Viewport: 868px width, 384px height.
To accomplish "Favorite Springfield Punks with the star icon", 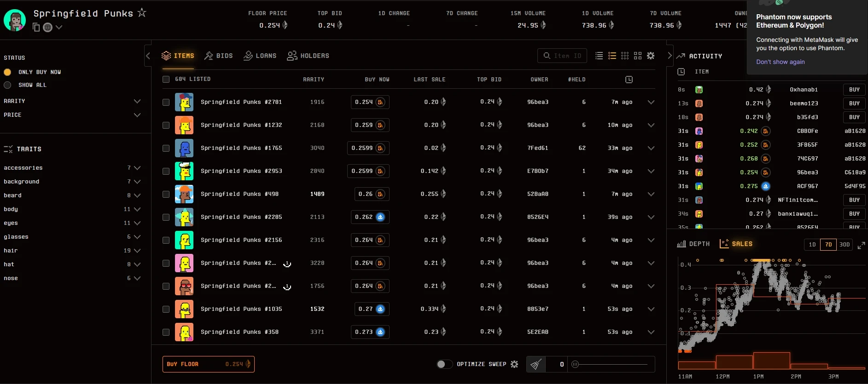I will tap(142, 13).
